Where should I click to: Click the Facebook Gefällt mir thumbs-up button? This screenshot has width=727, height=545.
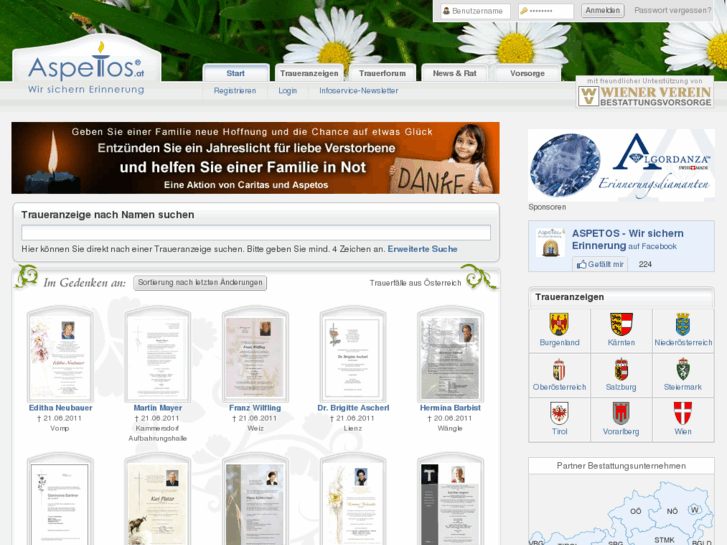[600, 264]
